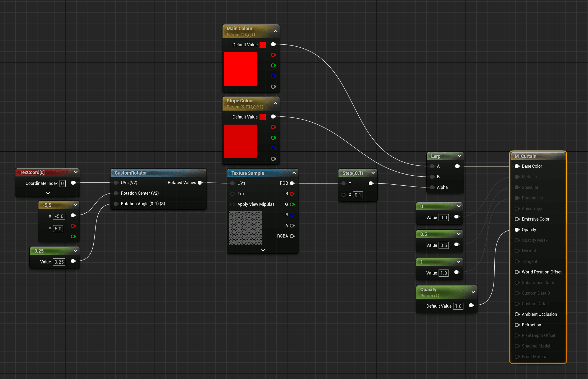This screenshot has height=379, width=588.
Task: Open Stripe Colour Default Value swatch
Action: 262,117
